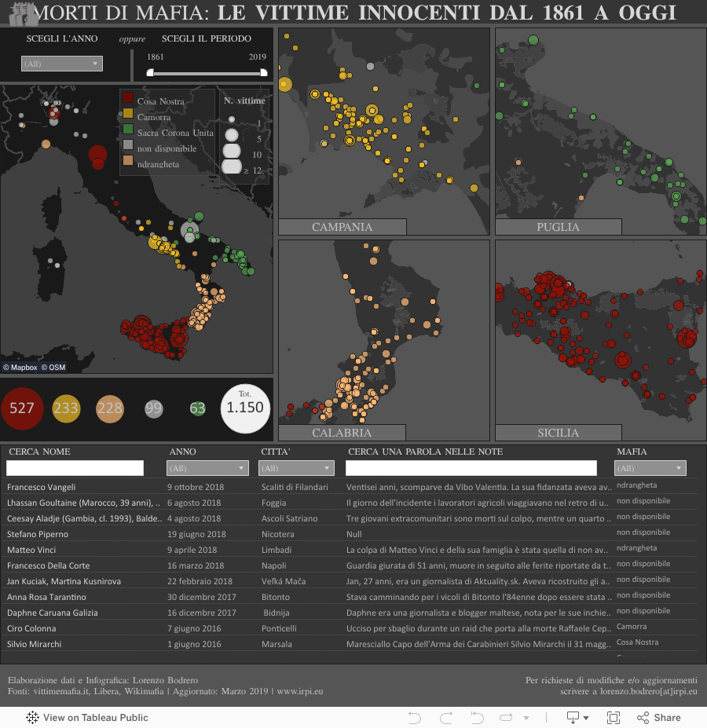Click the CALABRIA map label
The height and width of the screenshot is (728, 707).
point(342,433)
